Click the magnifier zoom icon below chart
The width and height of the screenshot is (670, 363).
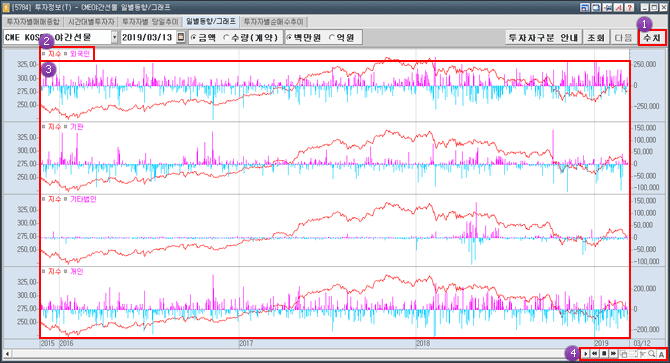pyautogui.click(x=652, y=354)
